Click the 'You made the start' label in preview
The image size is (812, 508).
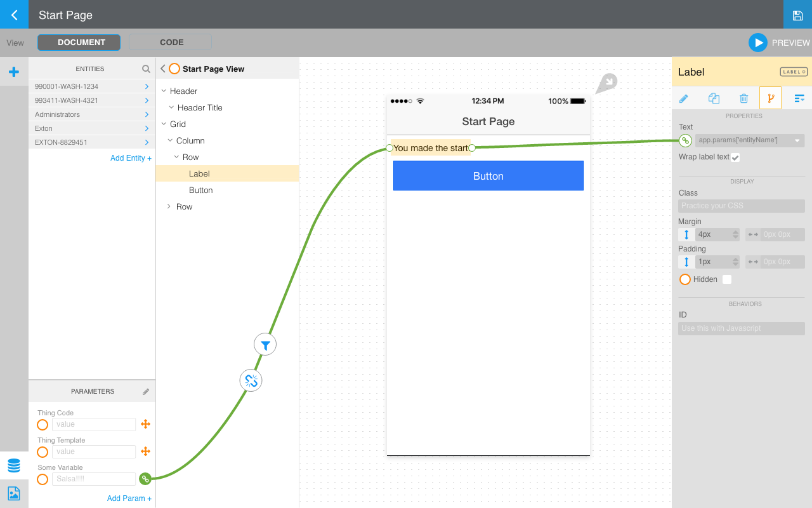click(x=431, y=148)
